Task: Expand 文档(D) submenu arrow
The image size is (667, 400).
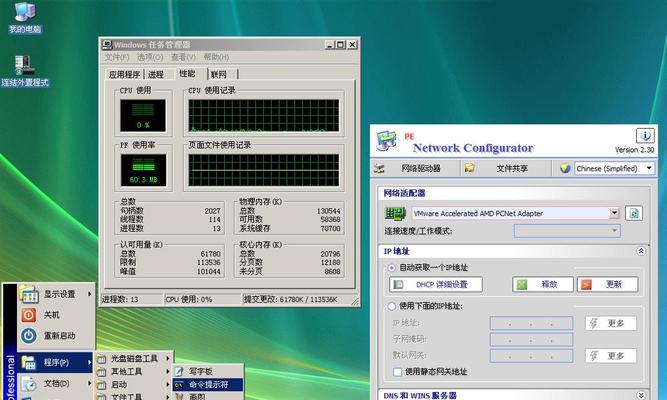Action: 90,383
